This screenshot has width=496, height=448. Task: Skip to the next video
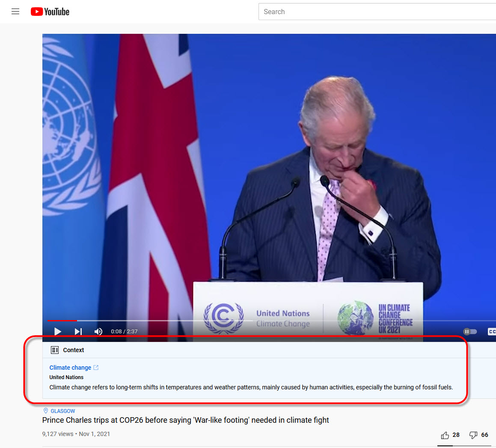point(78,331)
